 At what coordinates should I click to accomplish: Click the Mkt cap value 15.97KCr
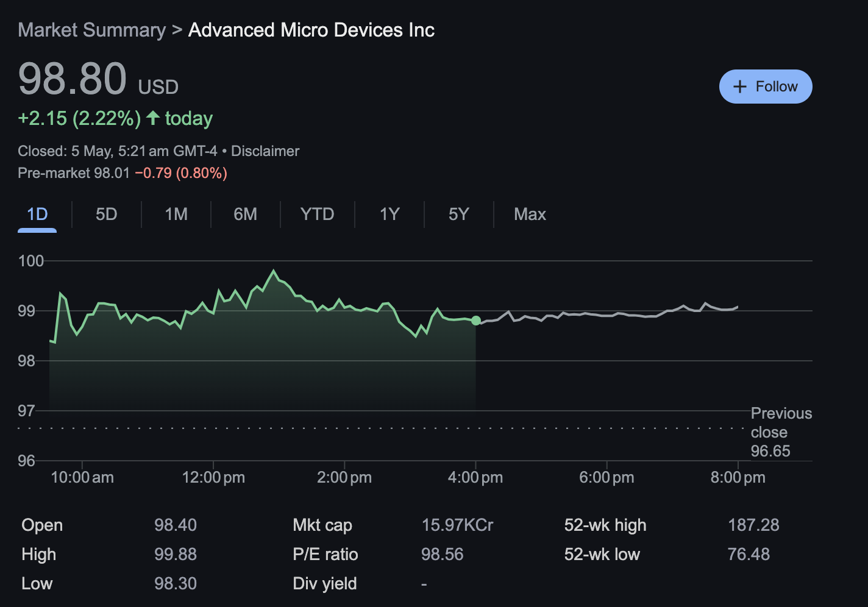click(x=457, y=525)
